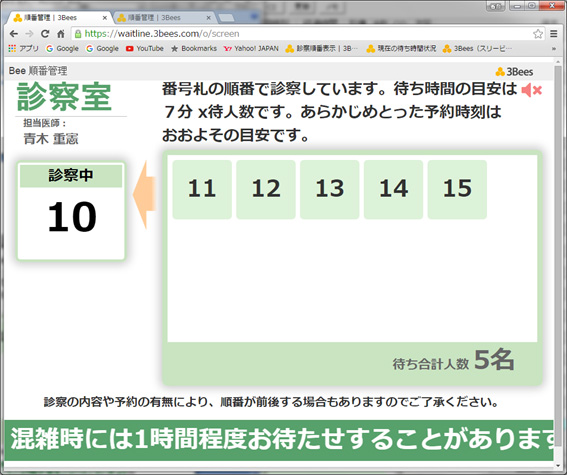
Task: Click the browser back arrow
Action: [x=14, y=34]
